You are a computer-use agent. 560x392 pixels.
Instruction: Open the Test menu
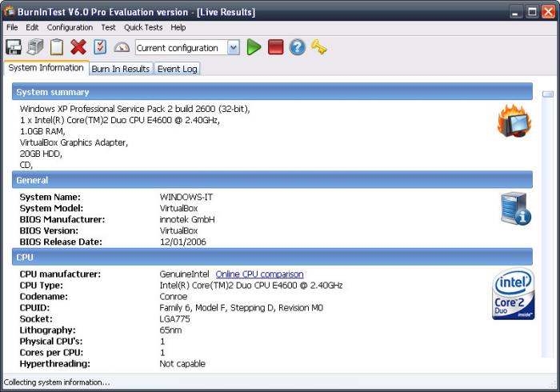[108, 27]
